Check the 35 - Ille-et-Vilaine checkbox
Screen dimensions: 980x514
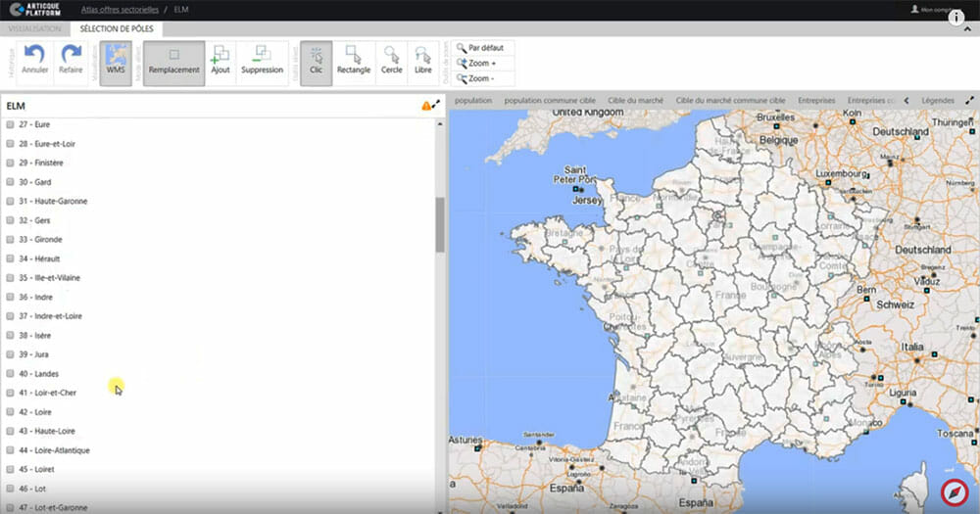click(10, 277)
